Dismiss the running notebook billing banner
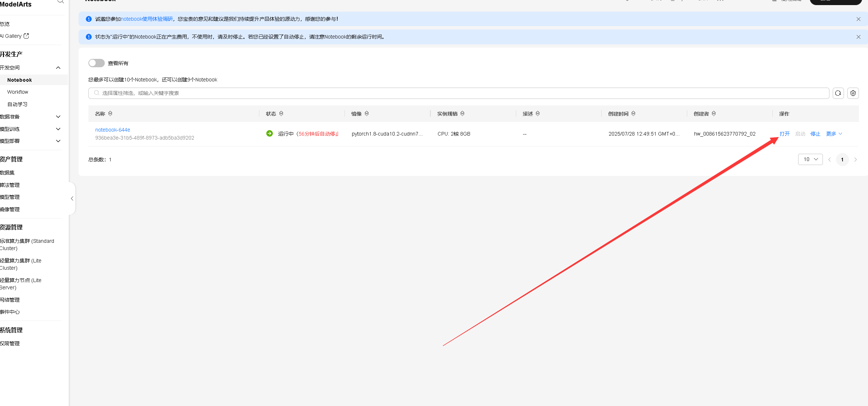868x406 pixels. point(858,37)
